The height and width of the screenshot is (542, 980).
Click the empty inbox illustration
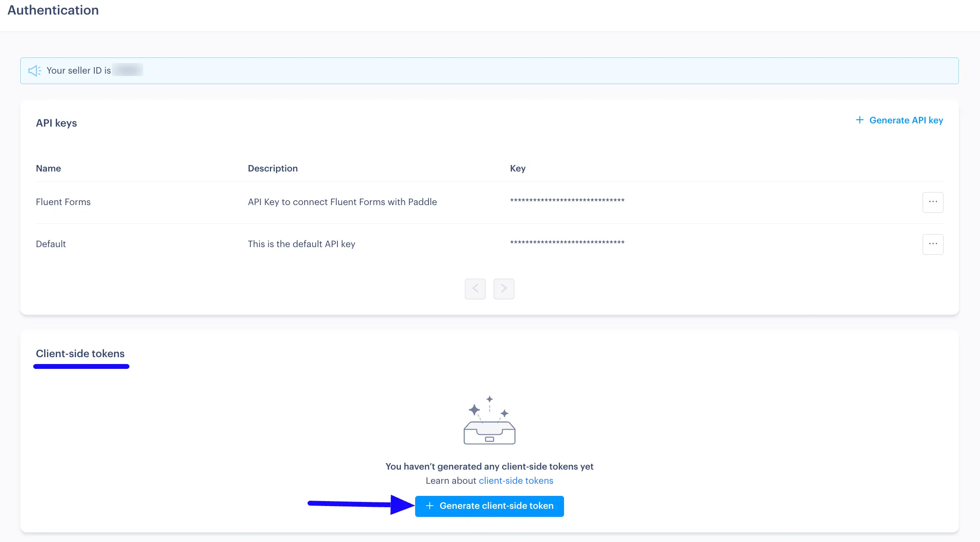pos(490,420)
